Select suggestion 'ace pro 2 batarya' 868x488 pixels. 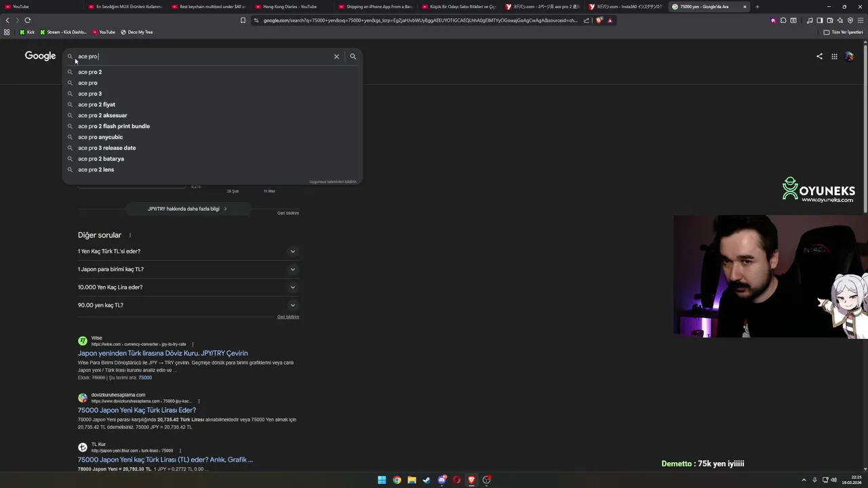tap(212, 159)
